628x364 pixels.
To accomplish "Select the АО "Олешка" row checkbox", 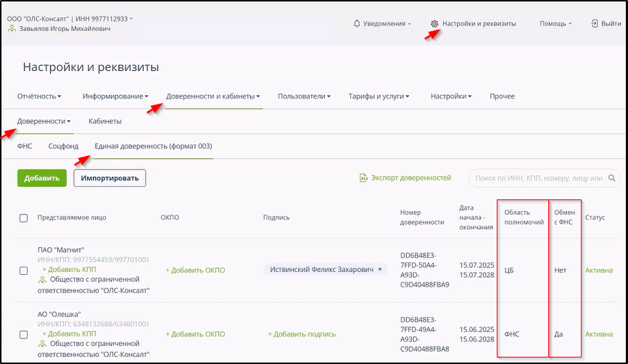I will pos(23,334).
